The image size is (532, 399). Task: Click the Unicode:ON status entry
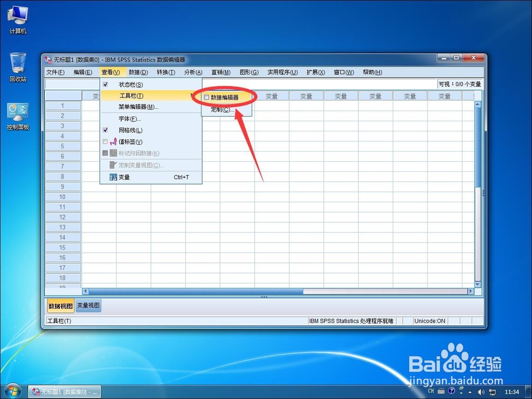point(429,321)
